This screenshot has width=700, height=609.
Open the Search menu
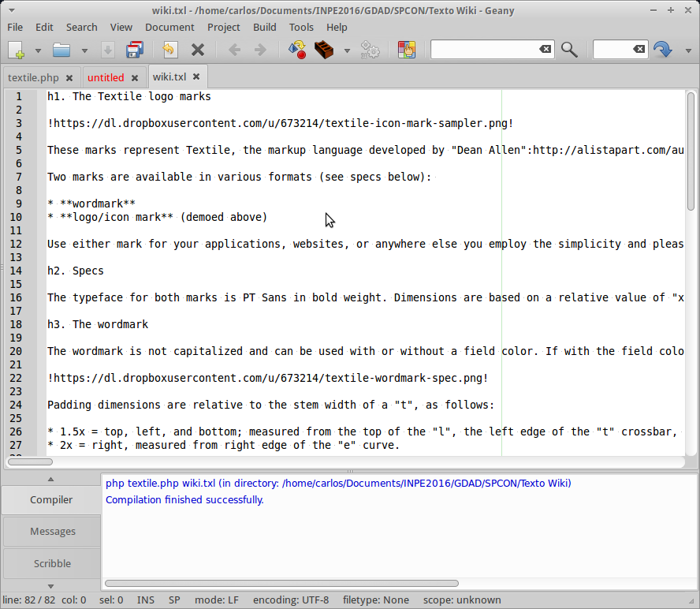coord(82,28)
